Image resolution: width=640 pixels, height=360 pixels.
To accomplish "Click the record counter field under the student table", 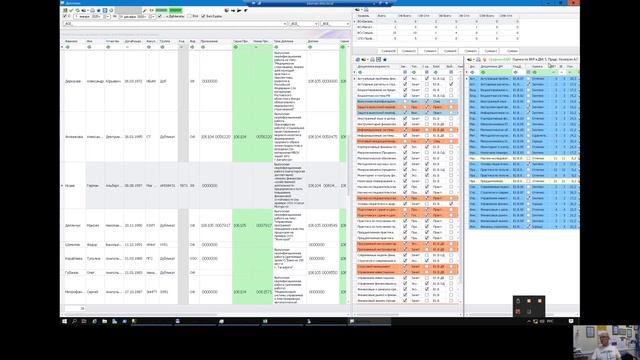I will pos(75,309).
